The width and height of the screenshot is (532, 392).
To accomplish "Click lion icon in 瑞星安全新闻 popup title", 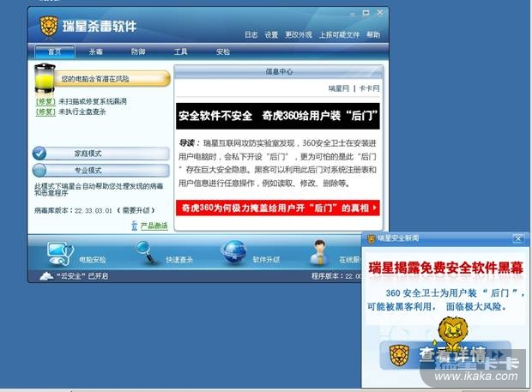I will pyautogui.click(x=372, y=238).
